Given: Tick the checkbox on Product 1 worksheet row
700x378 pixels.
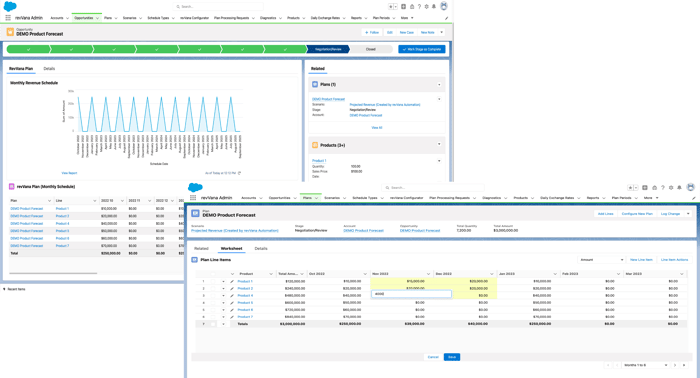Looking at the screenshot, I should [213, 282].
